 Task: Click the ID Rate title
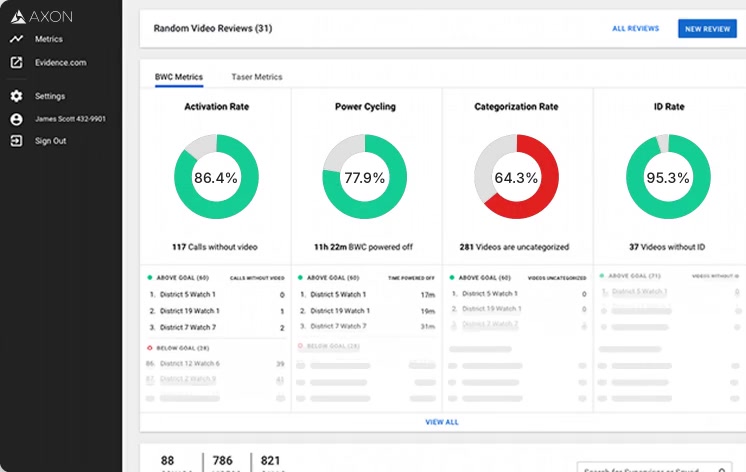(669, 107)
